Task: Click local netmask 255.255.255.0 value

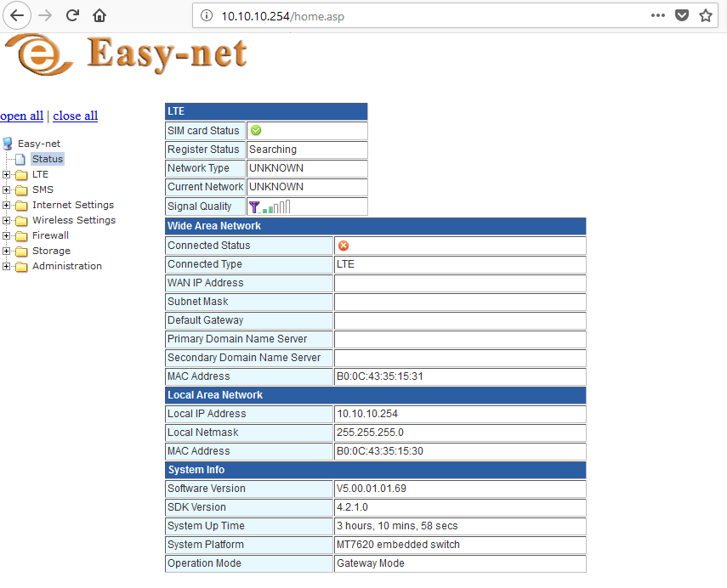Action: (370, 433)
